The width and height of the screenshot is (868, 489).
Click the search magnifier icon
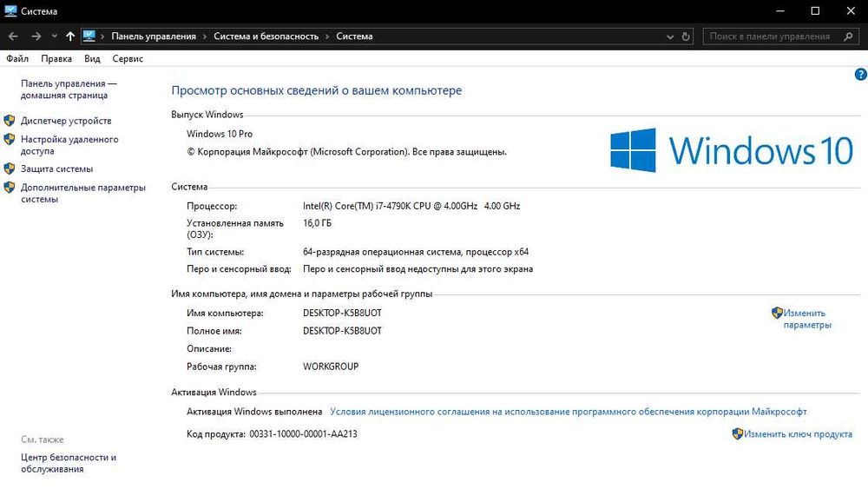848,36
